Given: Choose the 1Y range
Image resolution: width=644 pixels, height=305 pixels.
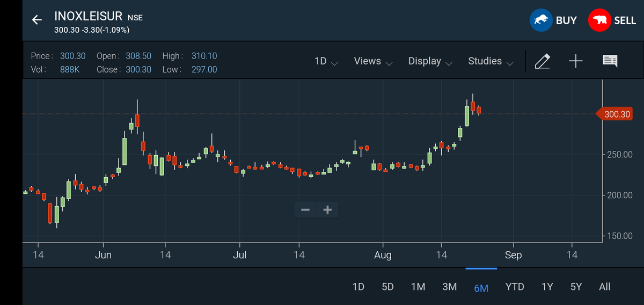Looking at the screenshot, I should (x=547, y=287).
